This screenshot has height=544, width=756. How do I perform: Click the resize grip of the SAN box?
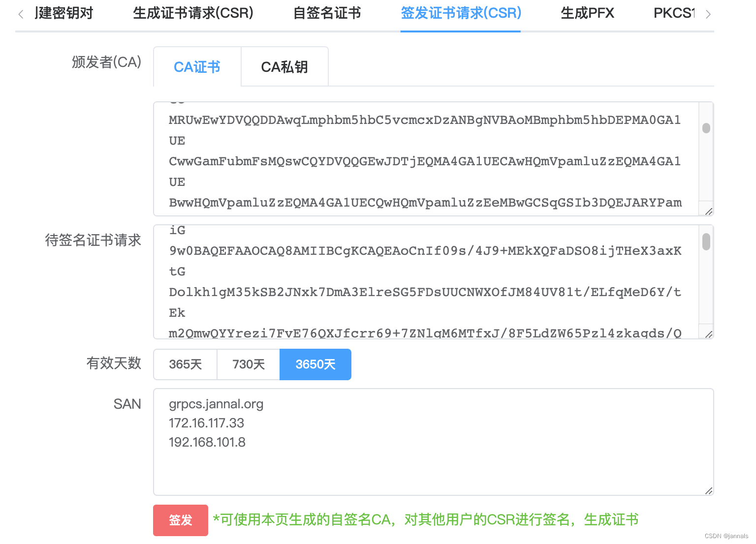709,491
